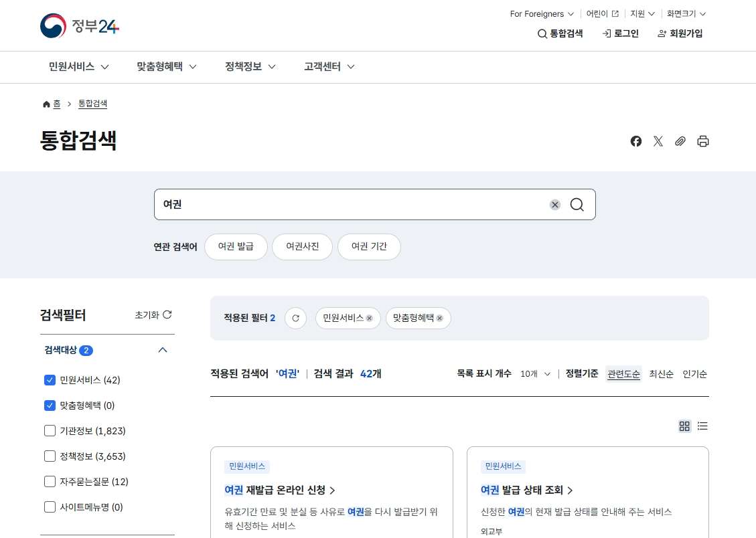
Task: Share the search page on Facebook
Action: 635,141
